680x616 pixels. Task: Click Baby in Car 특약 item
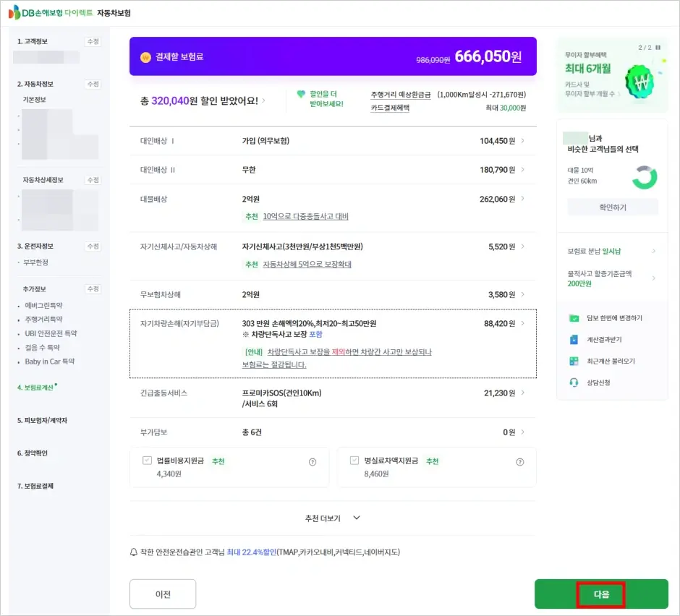pos(49,361)
